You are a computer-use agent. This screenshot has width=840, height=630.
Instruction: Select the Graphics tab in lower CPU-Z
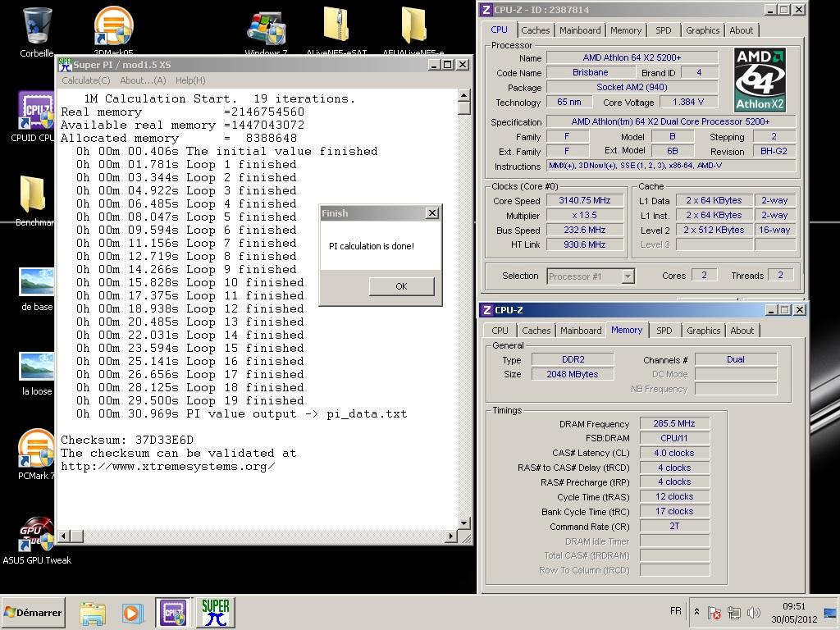[x=704, y=331]
